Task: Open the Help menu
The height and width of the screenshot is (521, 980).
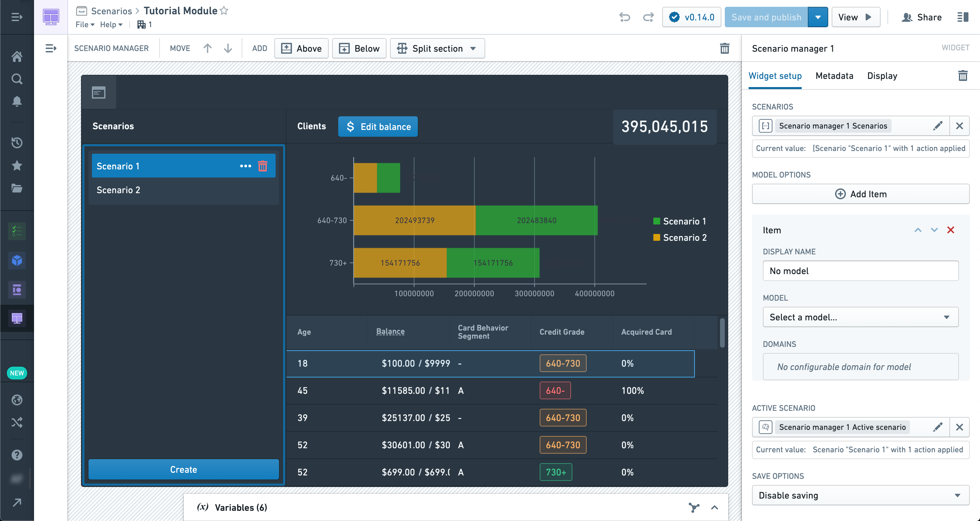Action: pos(111,24)
